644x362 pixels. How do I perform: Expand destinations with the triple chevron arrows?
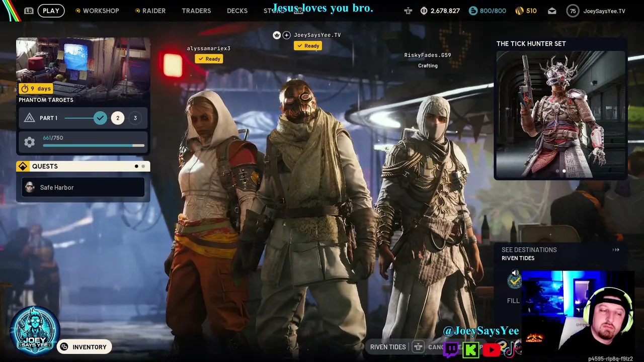point(616,250)
